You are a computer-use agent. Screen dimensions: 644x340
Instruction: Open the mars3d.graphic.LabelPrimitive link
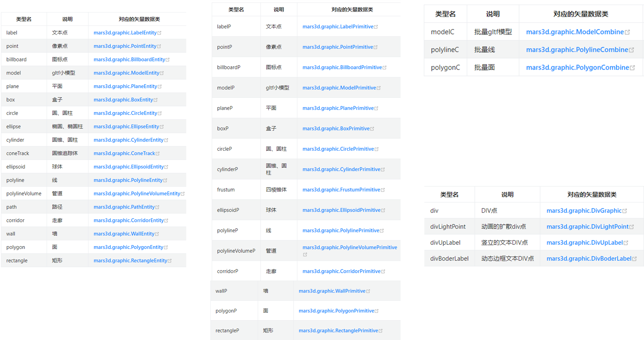338,27
